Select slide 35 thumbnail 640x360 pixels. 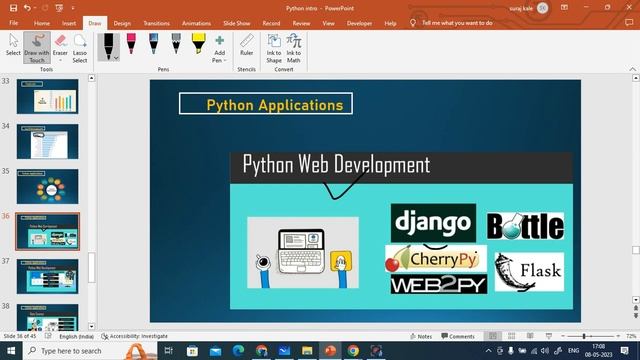click(x=47, y=186)
